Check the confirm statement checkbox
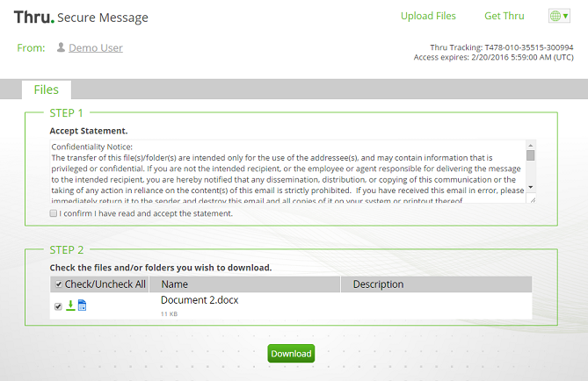This screenshot has height=381, width=588. 54,213
